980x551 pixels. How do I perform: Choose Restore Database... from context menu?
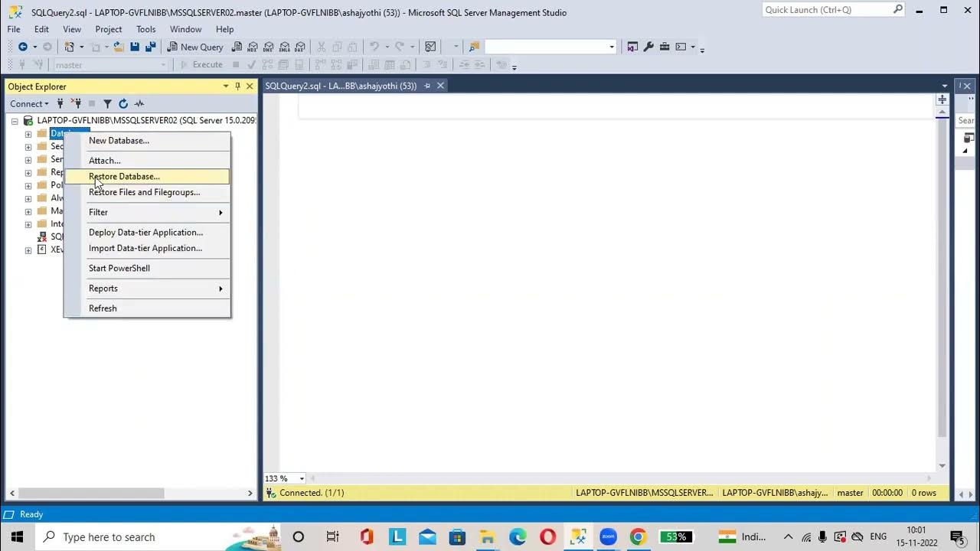(x=147, y=177)
